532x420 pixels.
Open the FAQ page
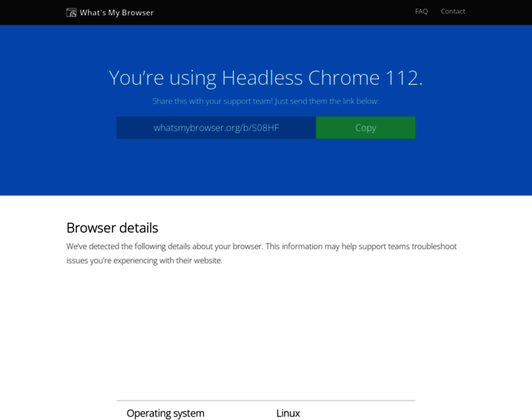pos(421,11)
